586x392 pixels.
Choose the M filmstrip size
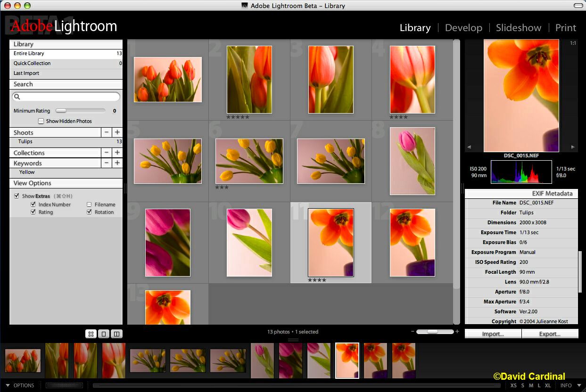coord(531,385)
